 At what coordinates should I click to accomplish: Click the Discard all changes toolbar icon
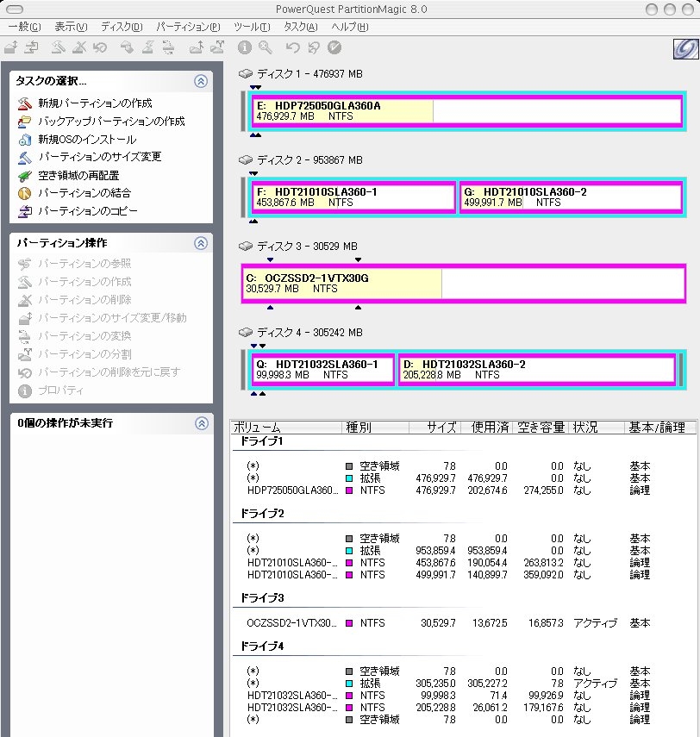313,47
